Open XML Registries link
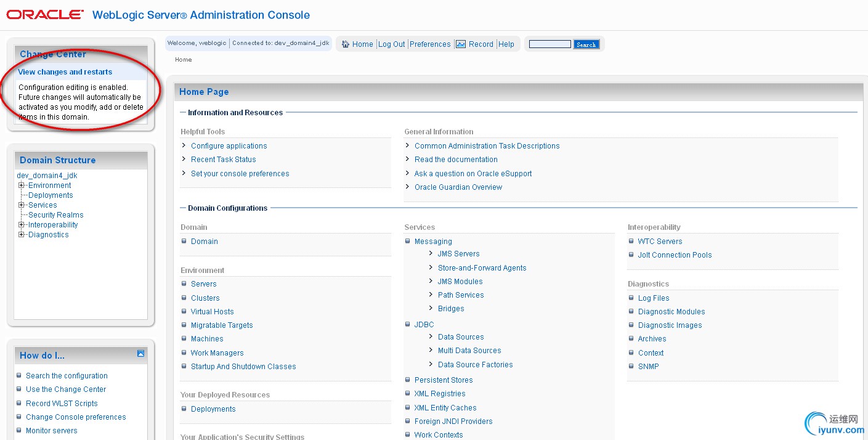Viewport: 868px width, 440px height. [x=440, y=394]
